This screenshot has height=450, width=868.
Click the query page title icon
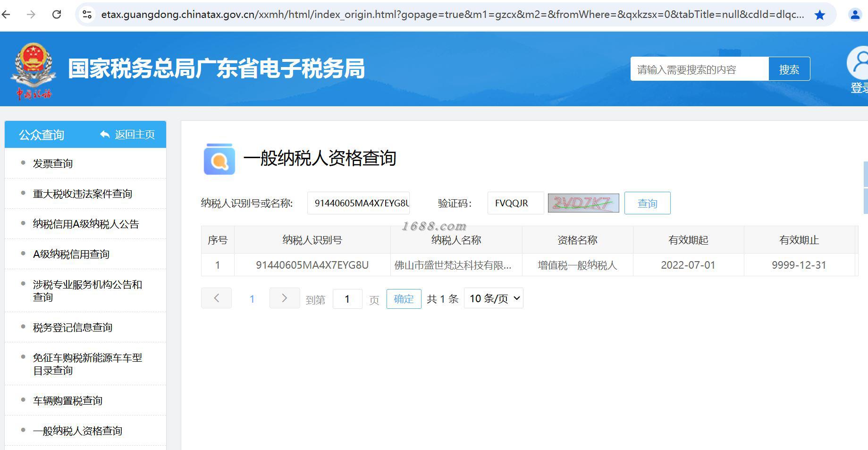219,159
